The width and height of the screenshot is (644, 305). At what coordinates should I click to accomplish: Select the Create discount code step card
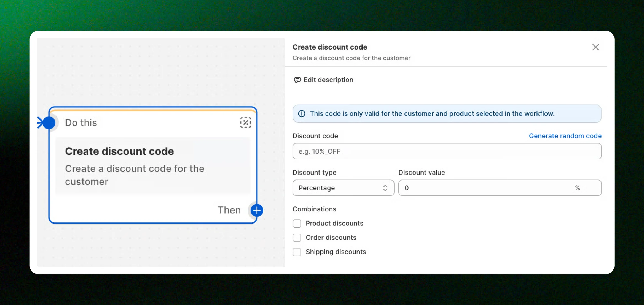[152, 166]
